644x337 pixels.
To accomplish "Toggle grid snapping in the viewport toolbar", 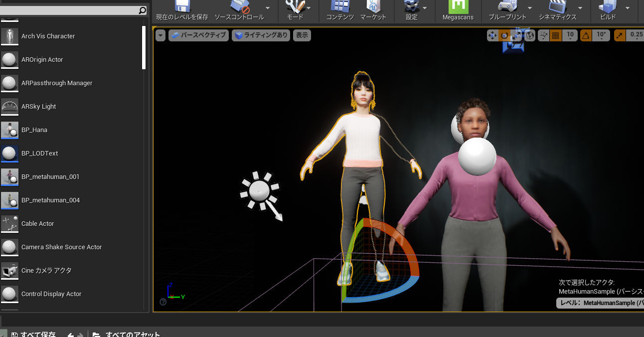I will tap(556, 35).
